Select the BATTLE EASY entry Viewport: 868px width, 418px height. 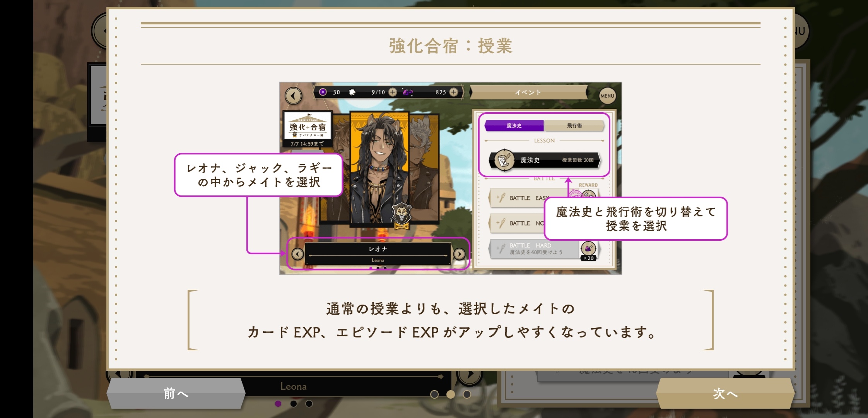[x=518, y=198]
